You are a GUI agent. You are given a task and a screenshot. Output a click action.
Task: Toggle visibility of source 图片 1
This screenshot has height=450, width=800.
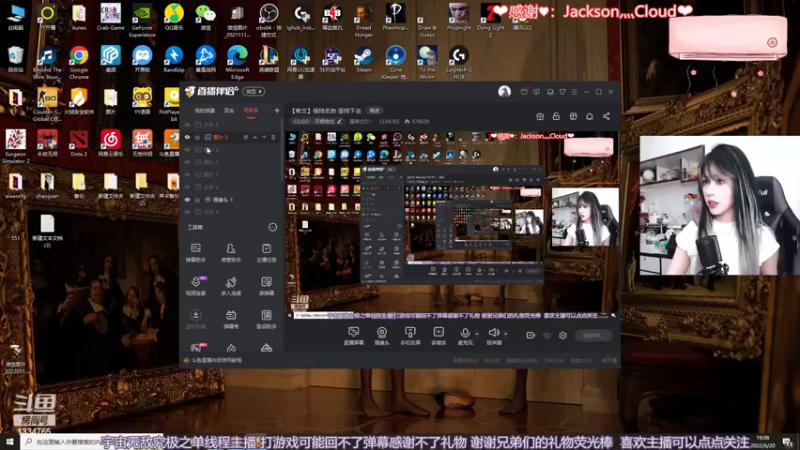(187, 162)
